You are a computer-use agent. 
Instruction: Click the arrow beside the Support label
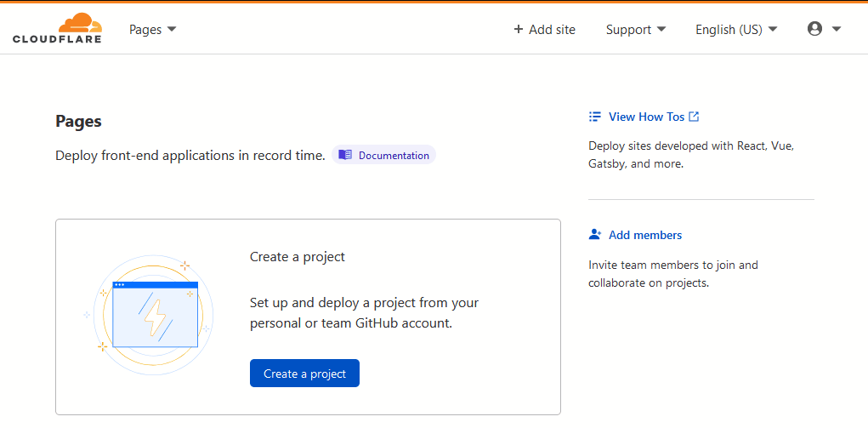tap(661, 30)
